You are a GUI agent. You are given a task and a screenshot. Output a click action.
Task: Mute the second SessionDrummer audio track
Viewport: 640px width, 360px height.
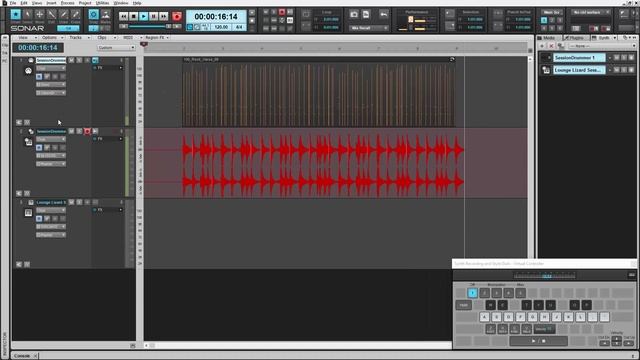71,131
